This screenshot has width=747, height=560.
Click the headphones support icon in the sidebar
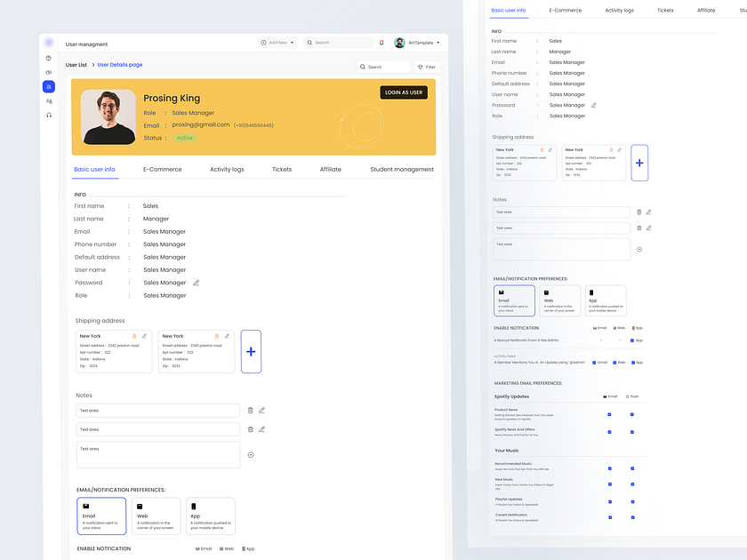pyautogui.click(x=49, y=115)
